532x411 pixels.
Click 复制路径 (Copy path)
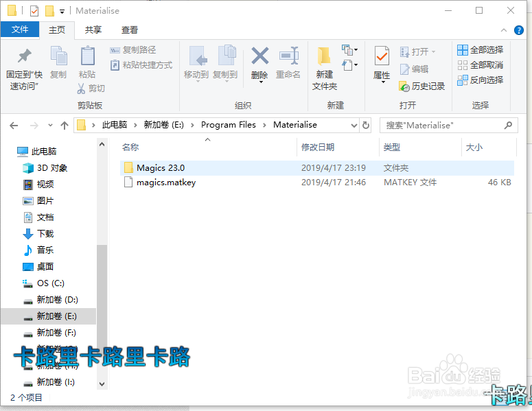pos(133,50)
